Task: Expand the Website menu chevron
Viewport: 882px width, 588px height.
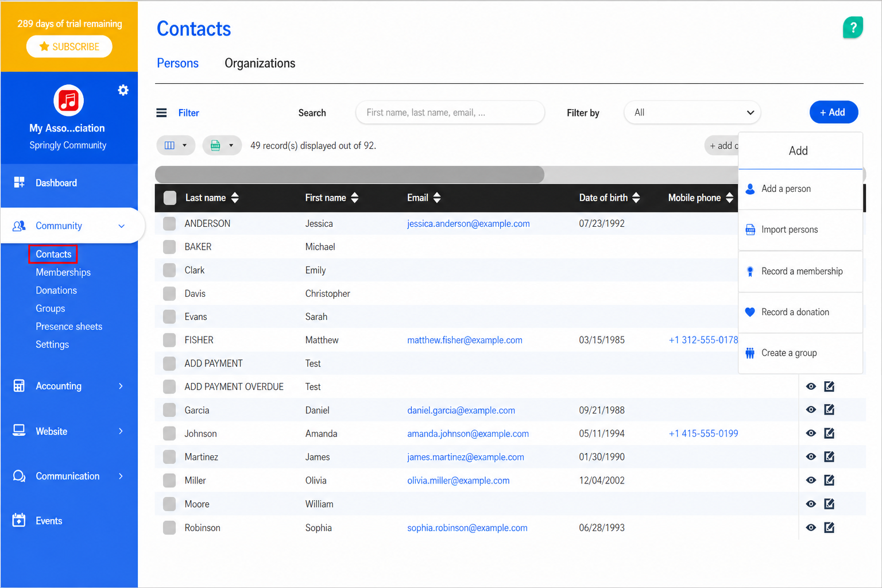Action: point(121,431)
